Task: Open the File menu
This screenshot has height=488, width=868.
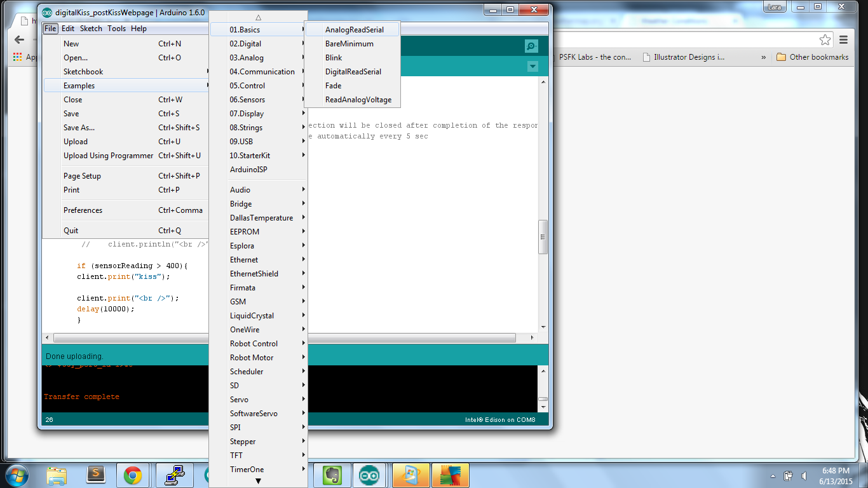Action: point(50,29)
